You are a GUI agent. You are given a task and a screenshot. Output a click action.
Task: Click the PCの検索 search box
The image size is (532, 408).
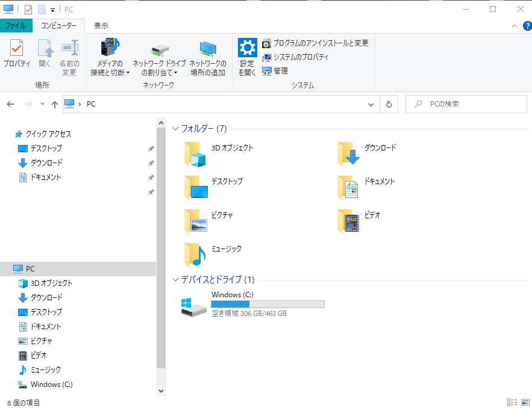pos(466,104)
